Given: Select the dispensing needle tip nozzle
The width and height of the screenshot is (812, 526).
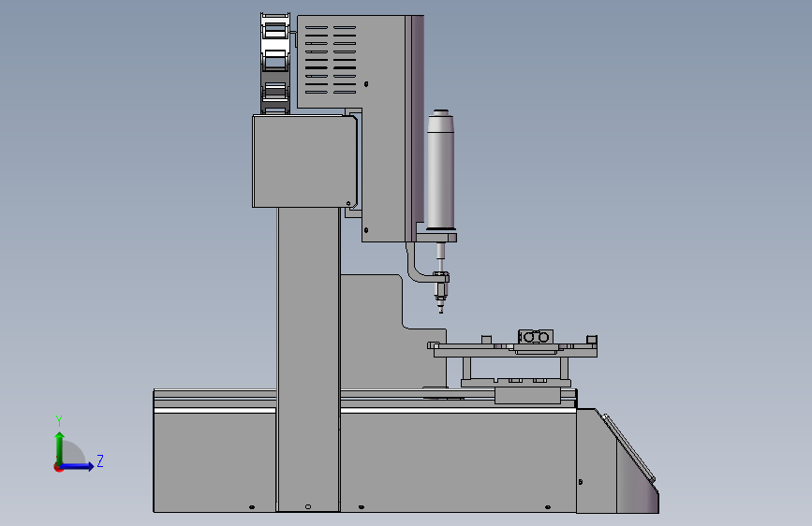Looking at the screenshot, I should point(441,305).
